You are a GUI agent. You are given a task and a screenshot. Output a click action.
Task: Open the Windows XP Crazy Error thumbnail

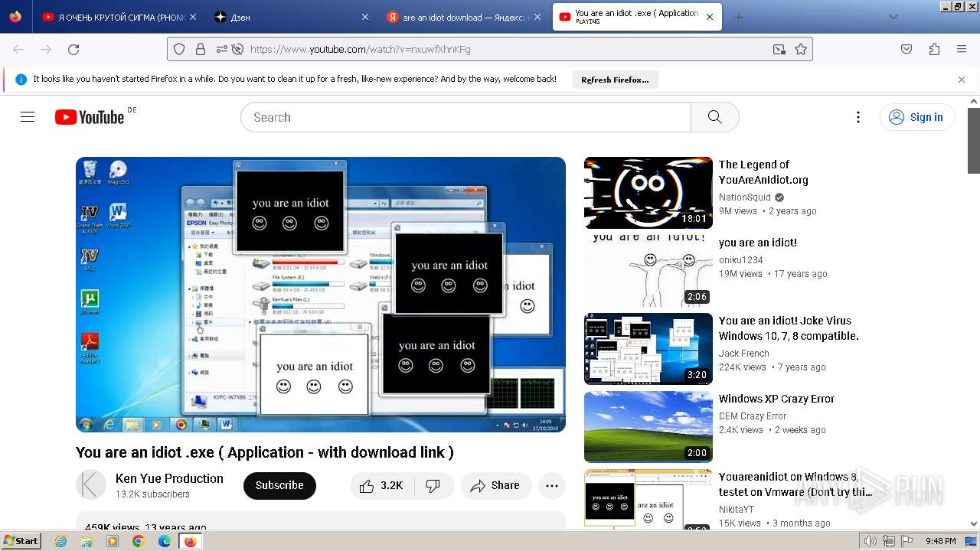click(x=648, y=427)
